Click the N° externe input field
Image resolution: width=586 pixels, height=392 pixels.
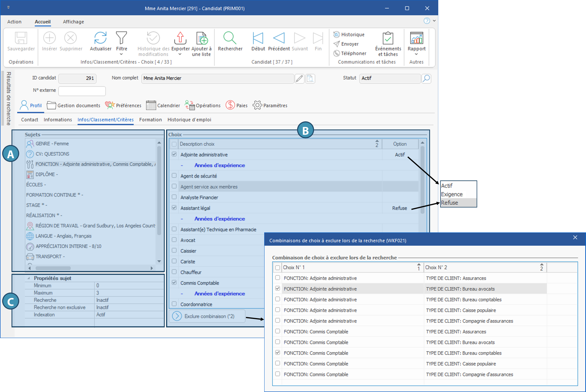coord(82,91)
